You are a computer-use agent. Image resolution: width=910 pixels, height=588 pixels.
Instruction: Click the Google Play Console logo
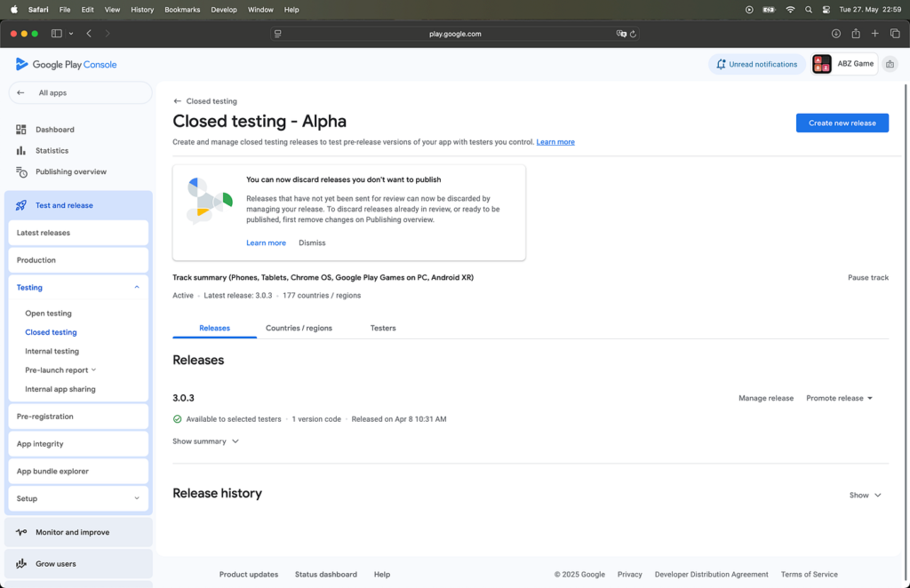[67, 65]
